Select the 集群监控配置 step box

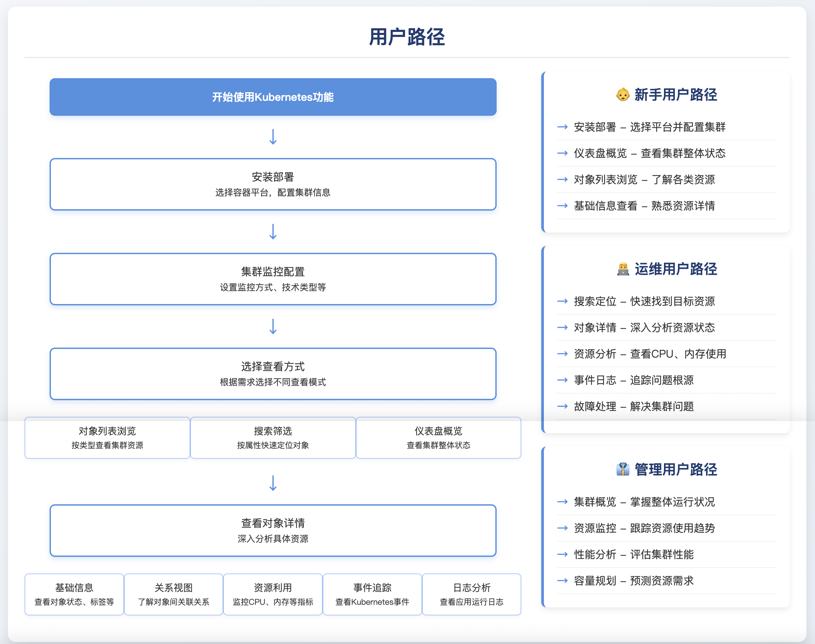(273, 279)
